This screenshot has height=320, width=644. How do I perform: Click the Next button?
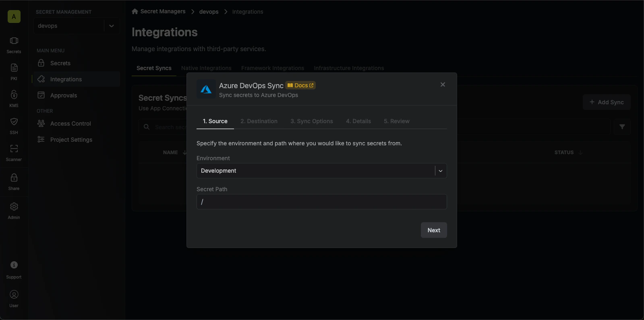[x=434, y=230]
